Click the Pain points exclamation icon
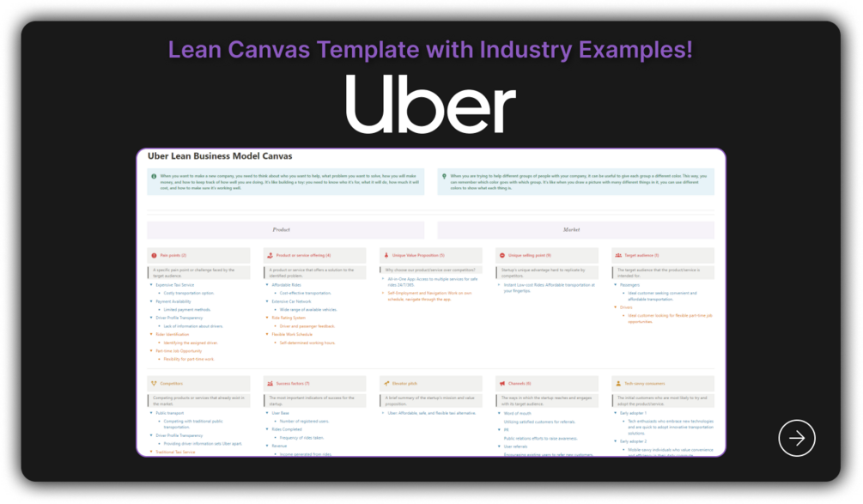This screenshot has width=863, height=504. [x=154, y=255]
